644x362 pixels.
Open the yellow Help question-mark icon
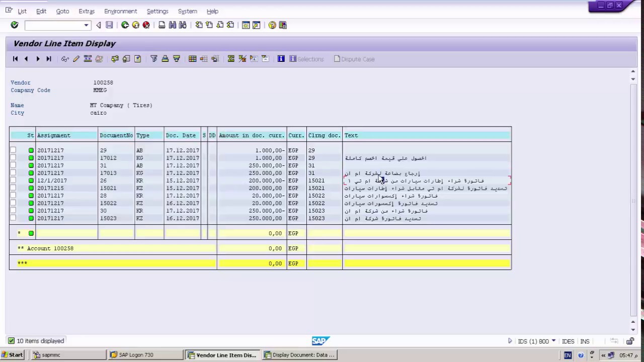(x=272, y=25)
